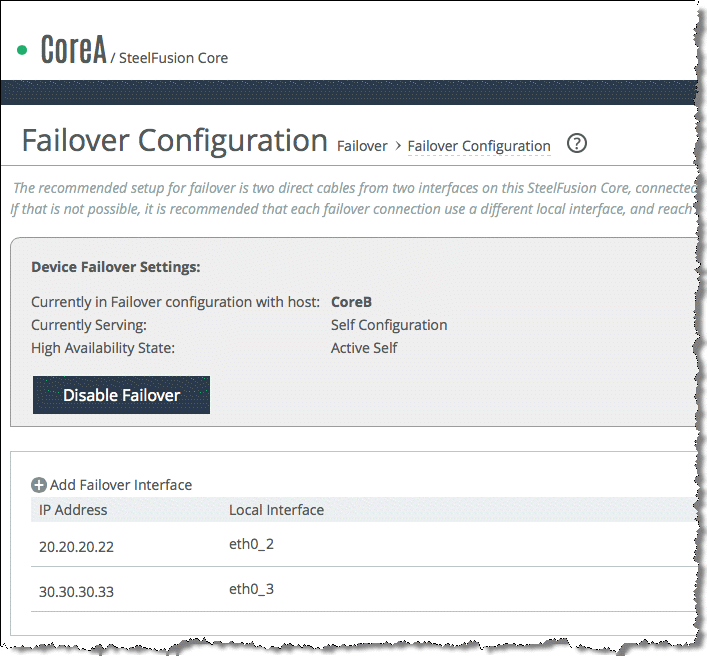The image size is (707, 656).
Task: Click the green status dot beside CoreA
Action: click(x=22, y=50)
